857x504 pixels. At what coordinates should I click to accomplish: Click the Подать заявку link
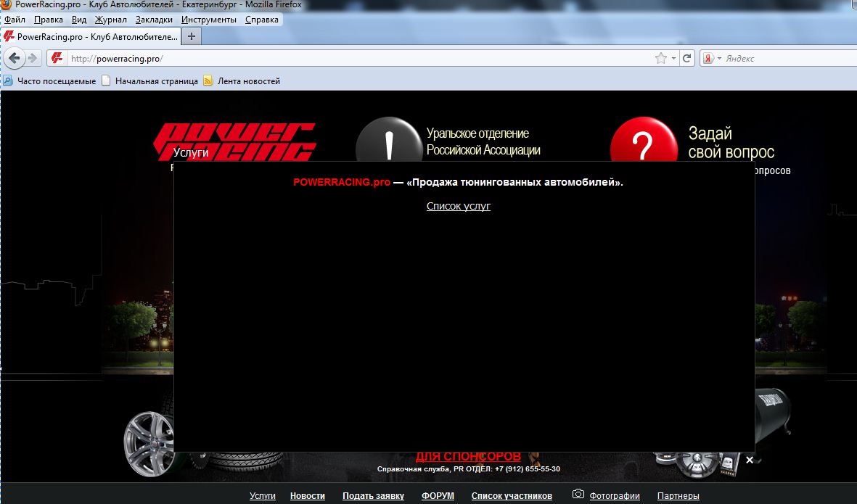[x=373, y=496]
